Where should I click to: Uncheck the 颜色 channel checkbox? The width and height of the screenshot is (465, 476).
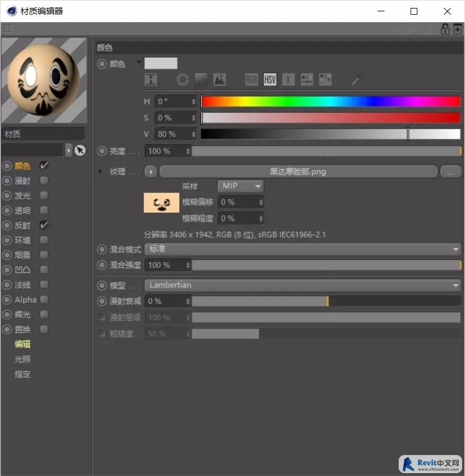(x=44, y=165)
